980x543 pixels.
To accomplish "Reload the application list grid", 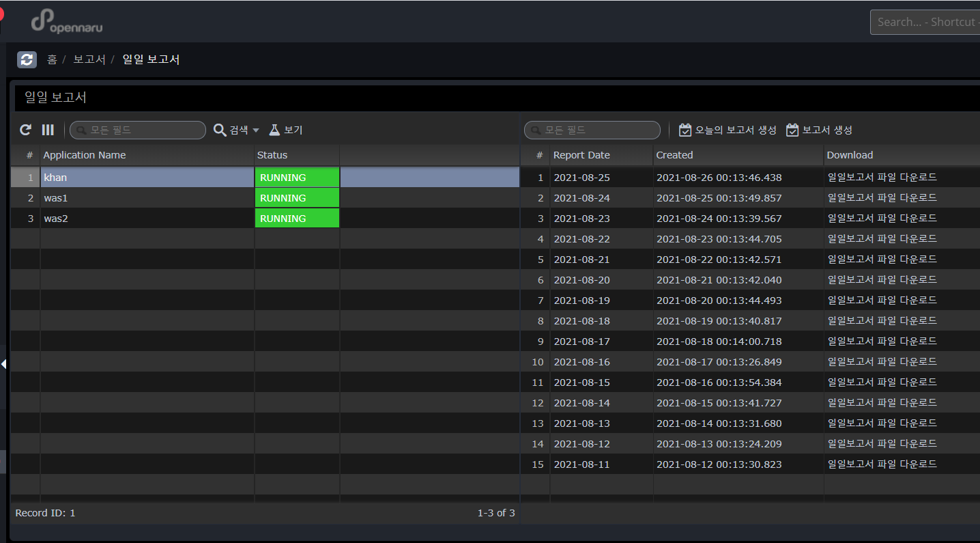I will 26,130.
